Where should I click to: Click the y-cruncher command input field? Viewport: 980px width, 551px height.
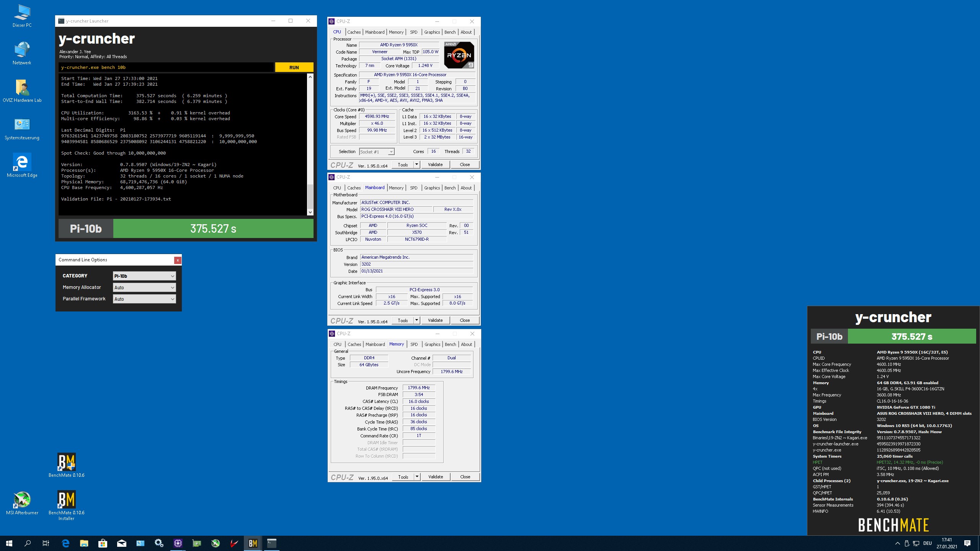coord(166,67)
